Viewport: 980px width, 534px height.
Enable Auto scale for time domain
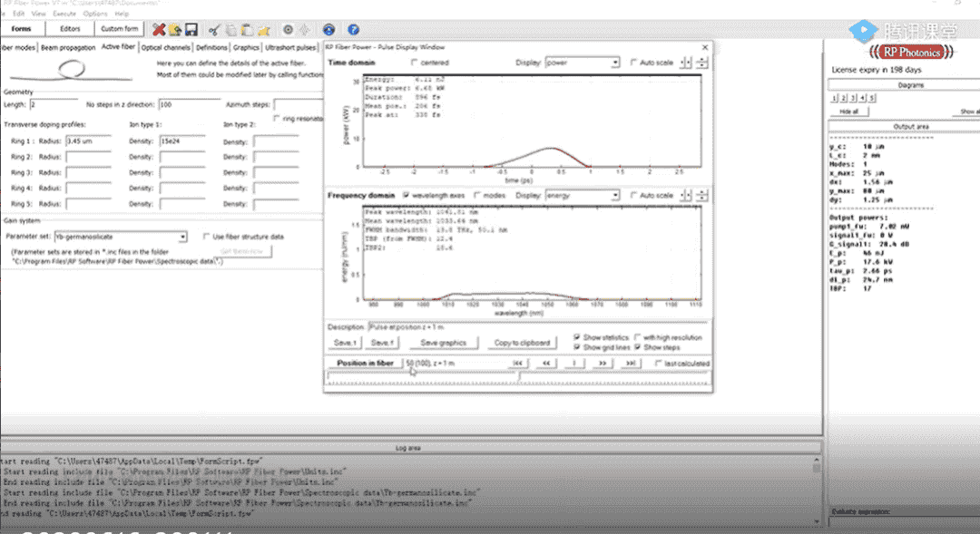(x=633, y=63)
